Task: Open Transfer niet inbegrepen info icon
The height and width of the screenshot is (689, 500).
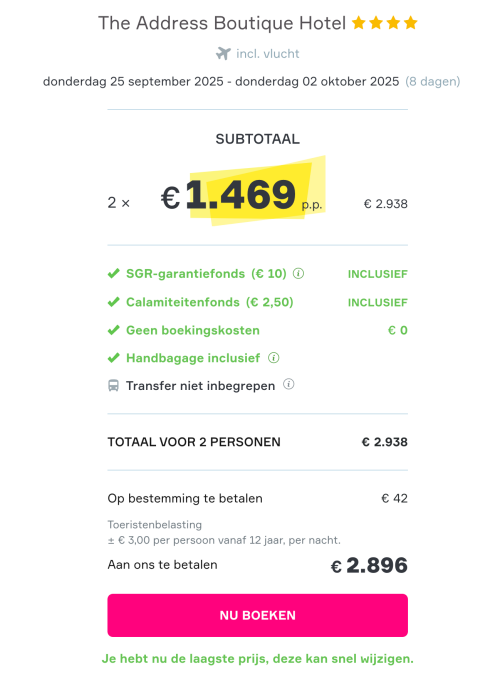Action: pos(289,384)
